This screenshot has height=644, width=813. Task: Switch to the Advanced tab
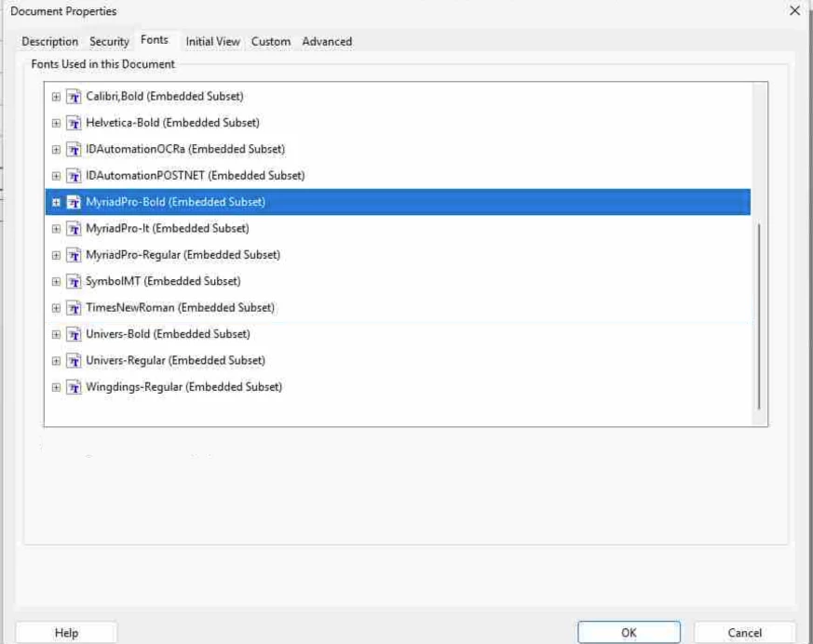coord(327,42)
